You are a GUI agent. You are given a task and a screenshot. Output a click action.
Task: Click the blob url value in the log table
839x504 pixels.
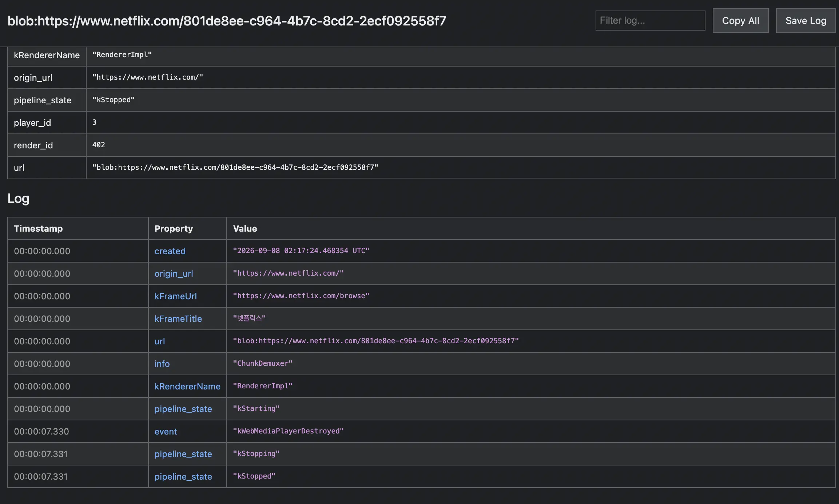(x=376, y=341)
